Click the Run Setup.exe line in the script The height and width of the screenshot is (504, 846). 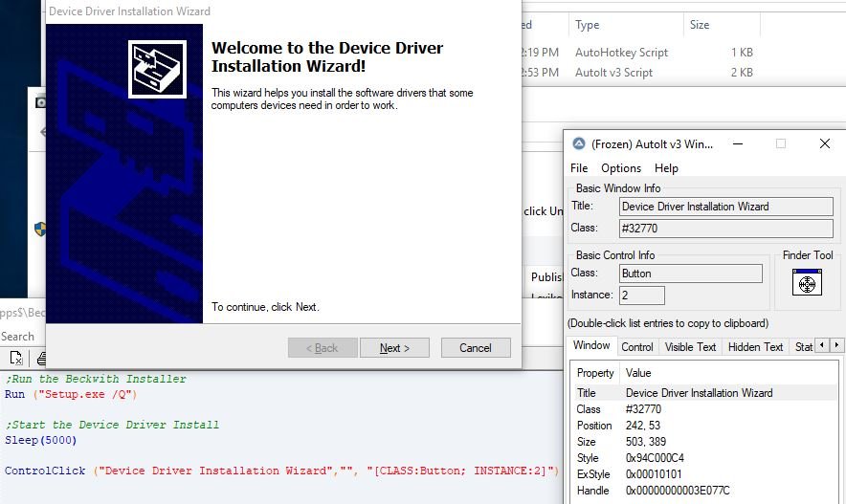71,394
